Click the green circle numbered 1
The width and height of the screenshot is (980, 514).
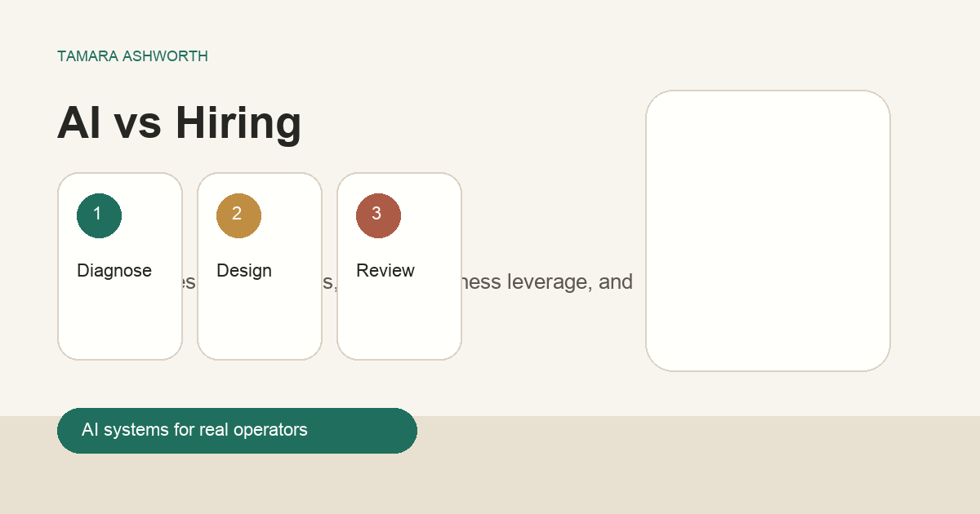tap(99, 215)
